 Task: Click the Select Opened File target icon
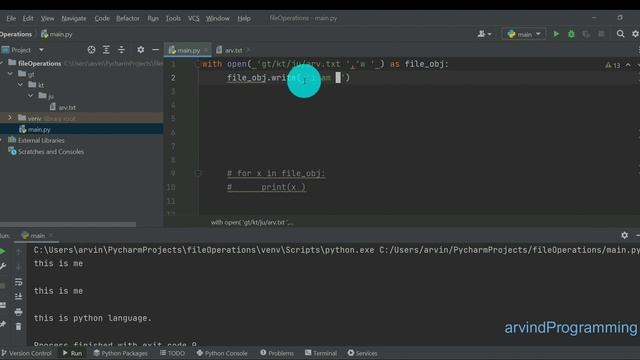[91, 50]
